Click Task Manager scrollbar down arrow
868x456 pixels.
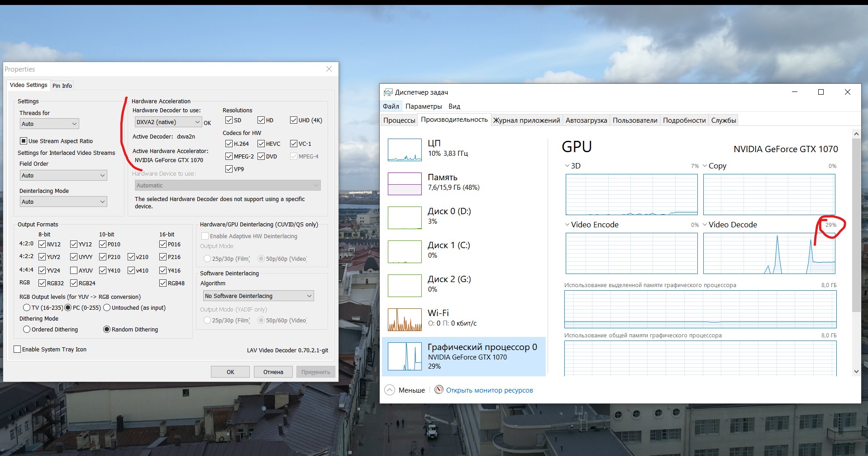[856, 371]
